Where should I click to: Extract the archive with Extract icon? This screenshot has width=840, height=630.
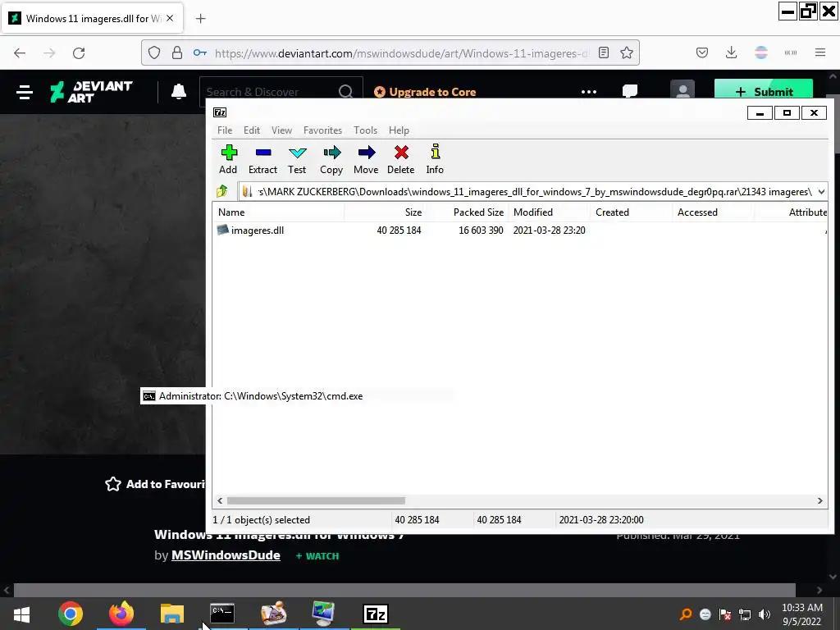tap(262, 159)
